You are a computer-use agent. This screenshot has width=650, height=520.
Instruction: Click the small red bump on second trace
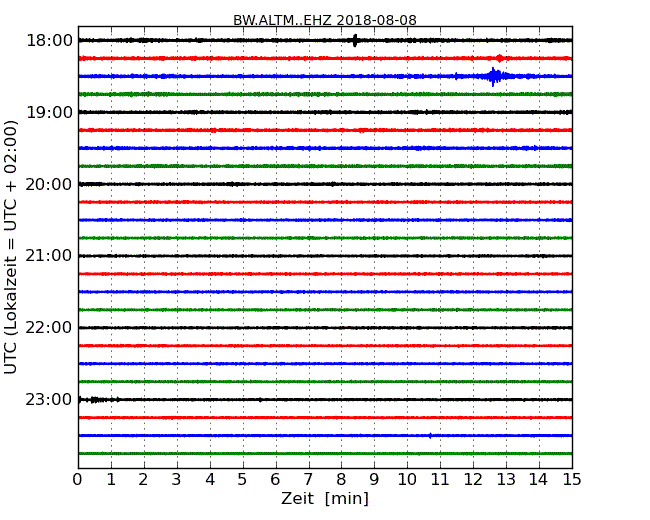(x=500, y=58)
